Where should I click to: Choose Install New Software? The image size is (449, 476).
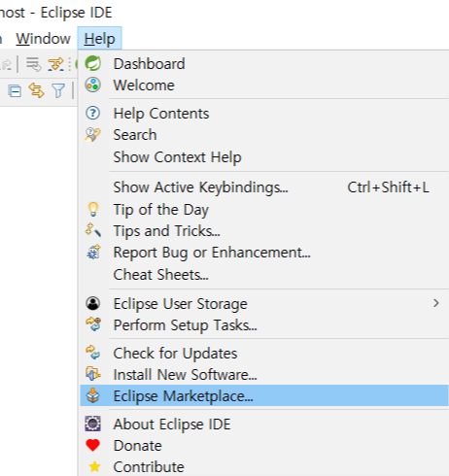264,374
